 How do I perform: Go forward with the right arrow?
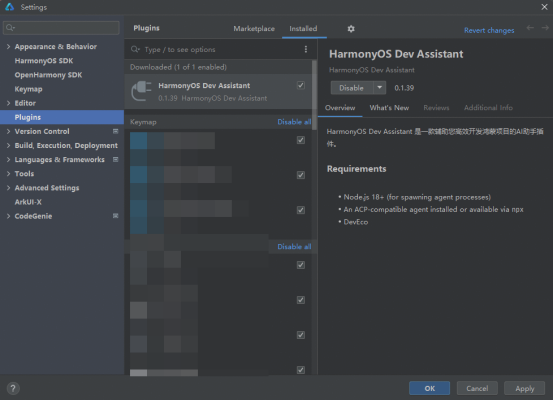pyautogui.click(x=545, y=28)
